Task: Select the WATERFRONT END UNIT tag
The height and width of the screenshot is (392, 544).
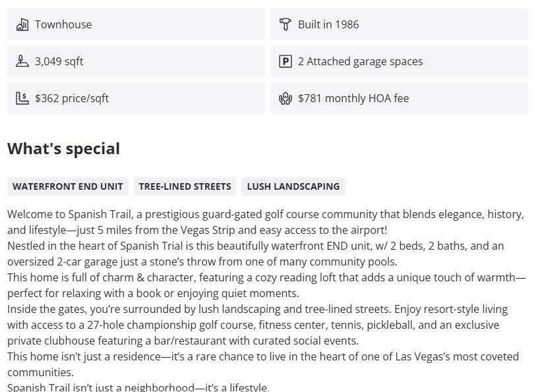Action: coord(68,186)
